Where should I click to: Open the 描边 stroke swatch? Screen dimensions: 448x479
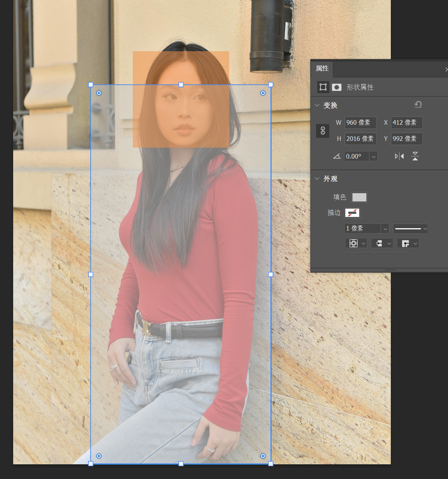[352, 213]
